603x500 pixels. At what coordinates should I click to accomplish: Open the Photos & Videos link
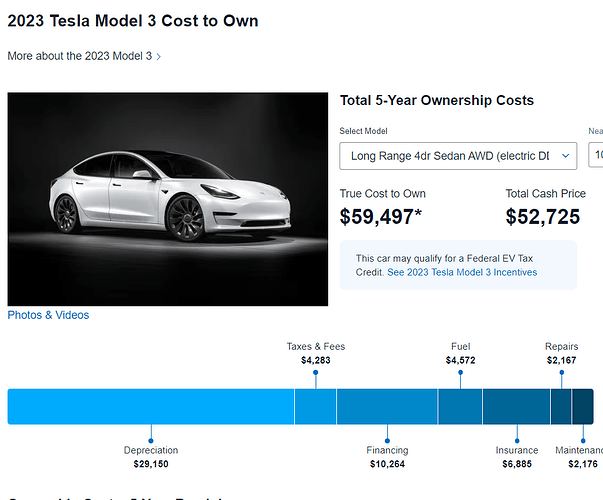point(48,315)
